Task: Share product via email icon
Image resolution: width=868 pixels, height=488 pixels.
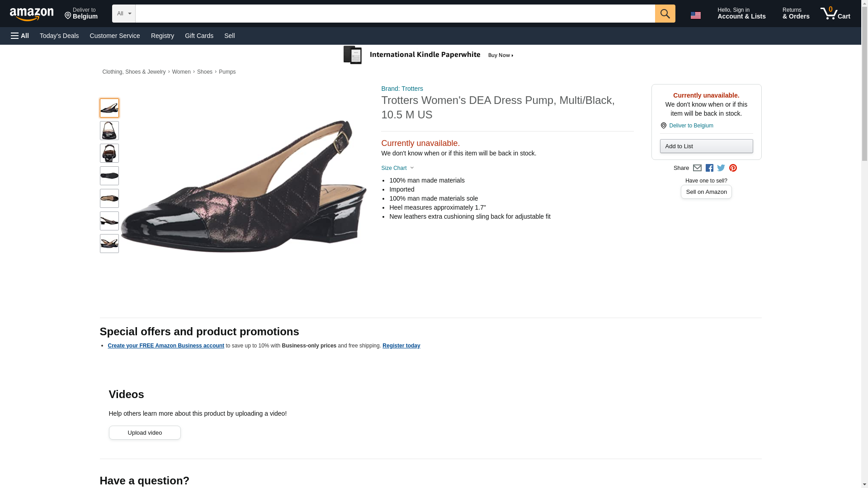Action: point(697,168)
